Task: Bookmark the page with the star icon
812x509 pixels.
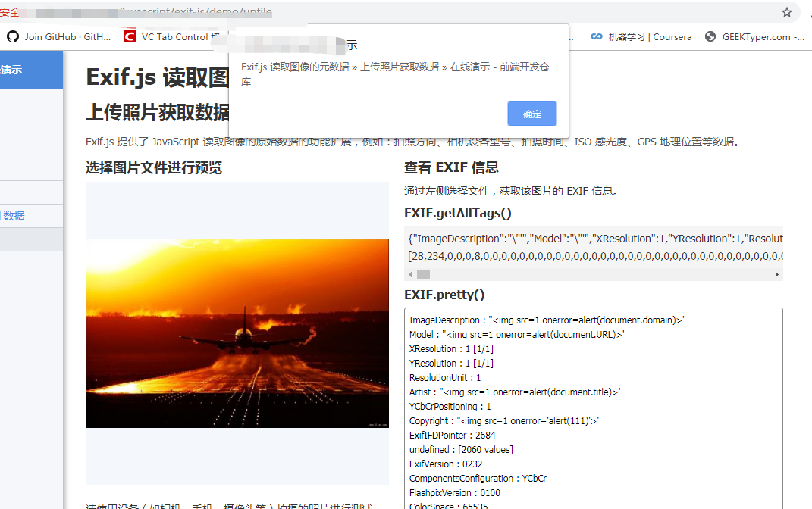Action: point(787,12)
